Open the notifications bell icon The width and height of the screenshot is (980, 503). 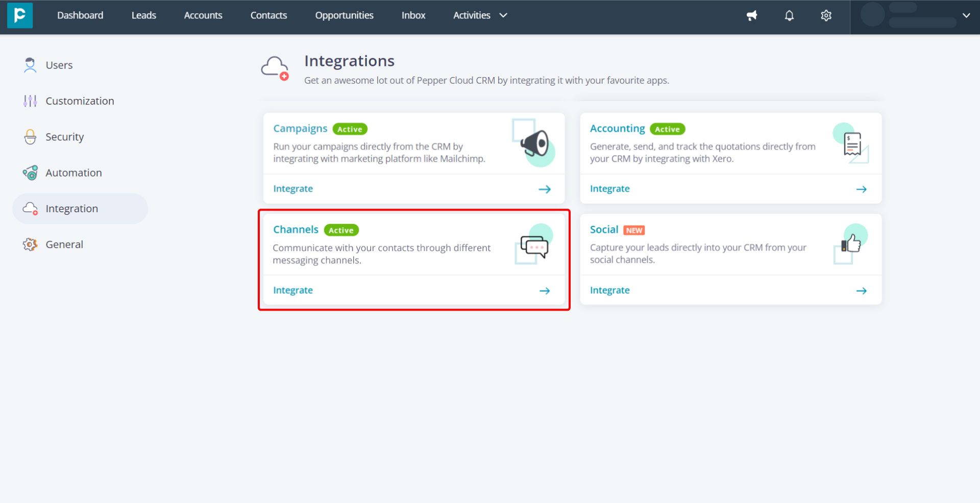789,16
